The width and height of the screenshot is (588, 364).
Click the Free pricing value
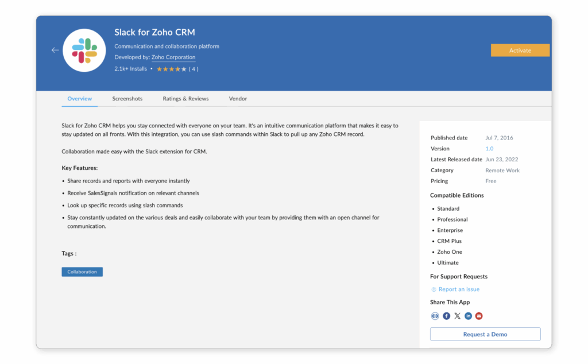[x=491, y=181]
